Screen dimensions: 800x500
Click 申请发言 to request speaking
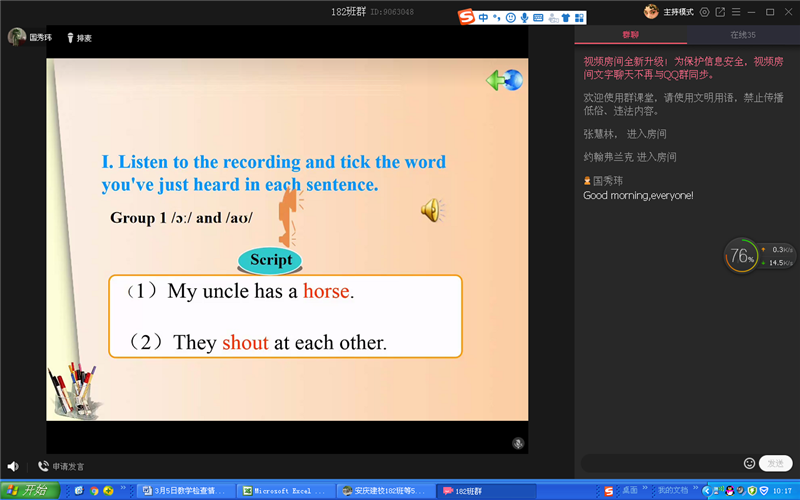61,466
